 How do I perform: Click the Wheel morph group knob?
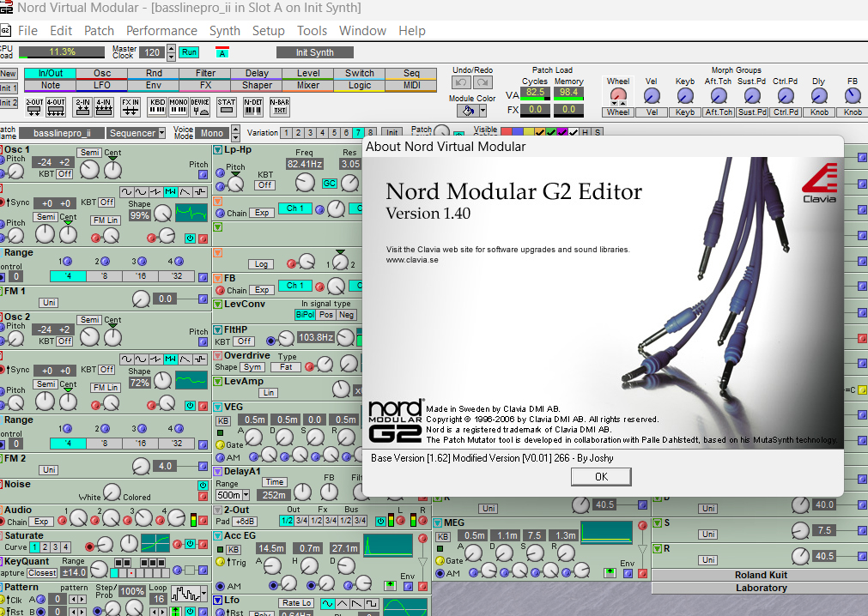click(618, 96)
